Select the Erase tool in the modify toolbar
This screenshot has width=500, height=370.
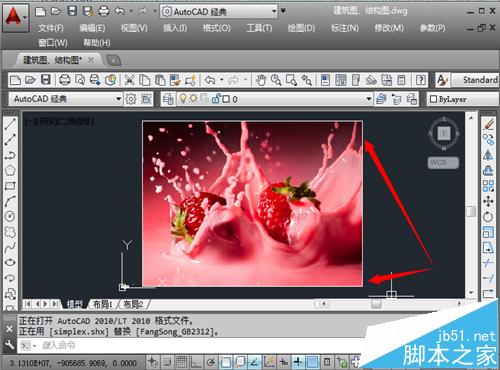(488, 124)
